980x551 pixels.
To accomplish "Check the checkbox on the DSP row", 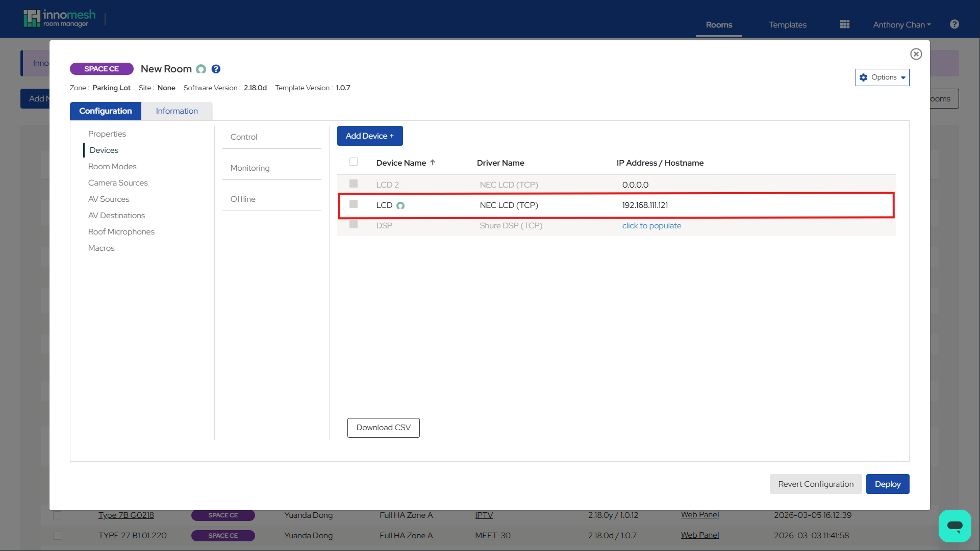I will (x=354, y=225).
